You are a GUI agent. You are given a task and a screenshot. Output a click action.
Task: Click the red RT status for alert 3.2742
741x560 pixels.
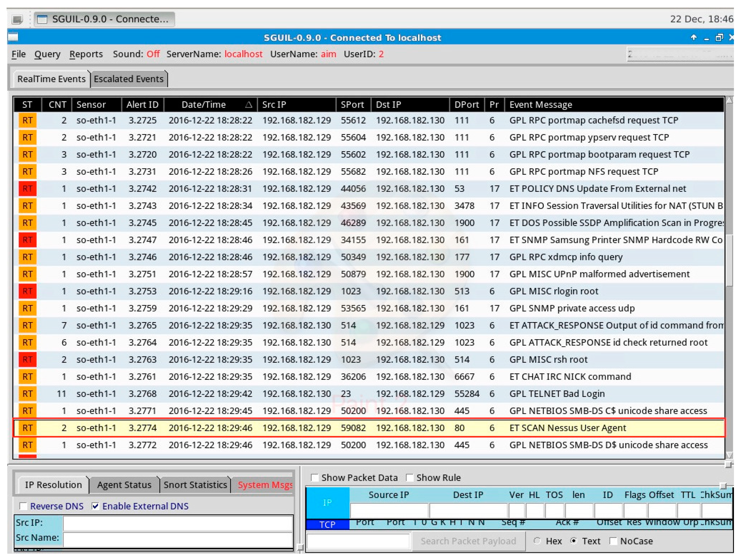pos(27,189)
